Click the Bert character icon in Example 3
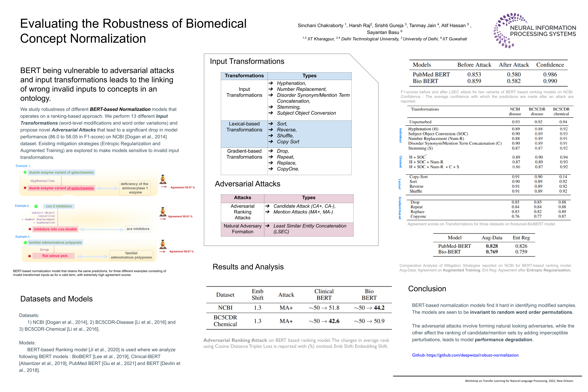Screen dimensions: 588x392 163,244
